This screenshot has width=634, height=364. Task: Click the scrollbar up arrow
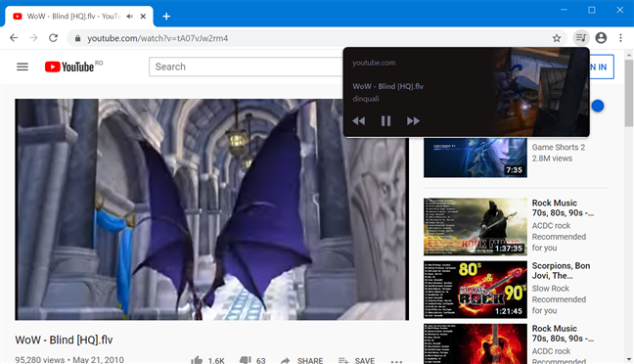click(x=629, y=55)
